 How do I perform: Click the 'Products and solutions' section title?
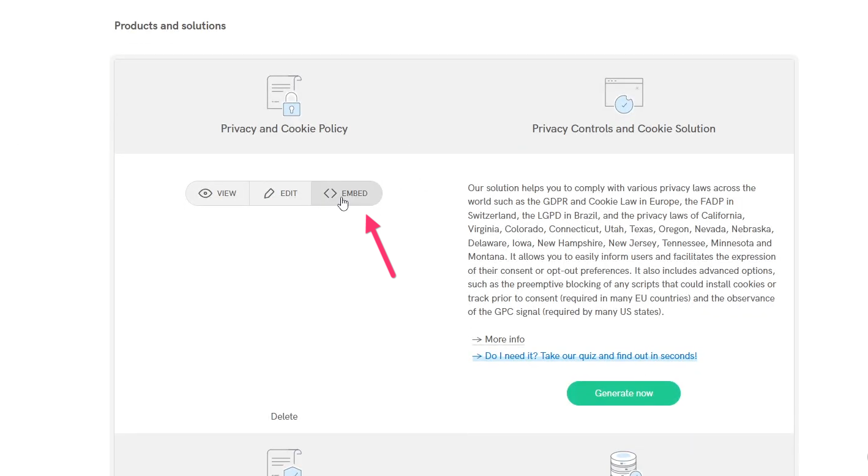click(x=170, y=26)
